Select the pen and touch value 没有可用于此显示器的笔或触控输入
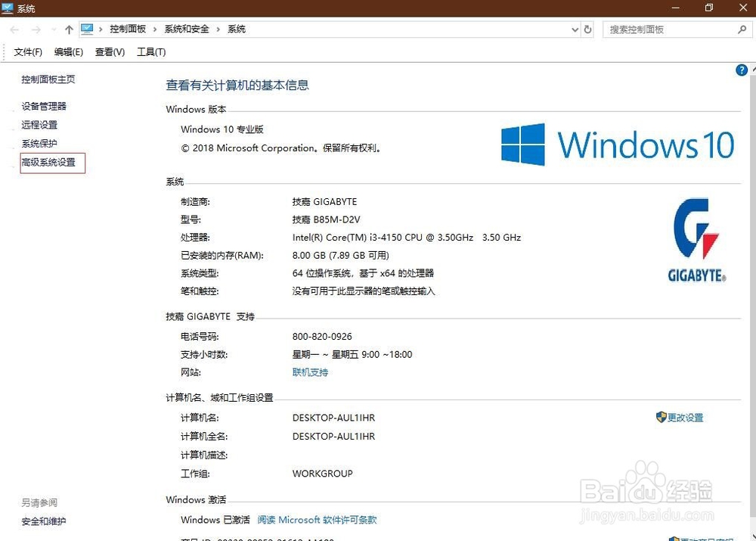 pos(364,291)
